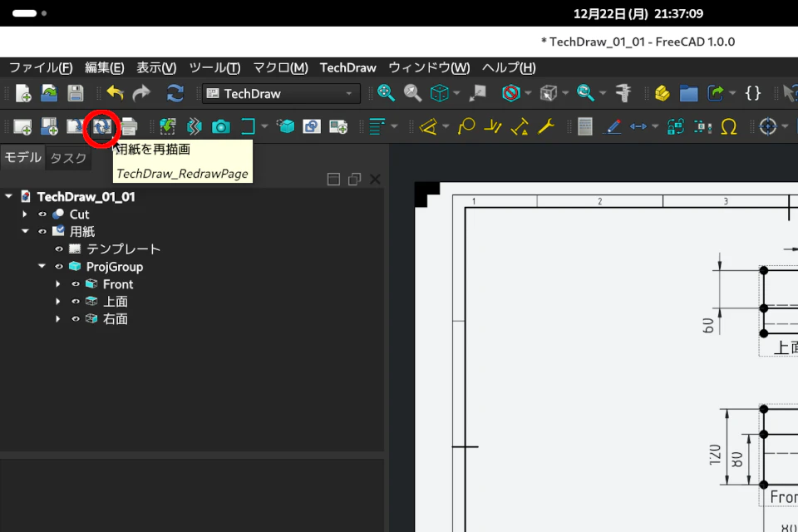Open a file using the Open icon
Image resolution: width=798 pixels, height=532 pixels.
pos(49,93)
